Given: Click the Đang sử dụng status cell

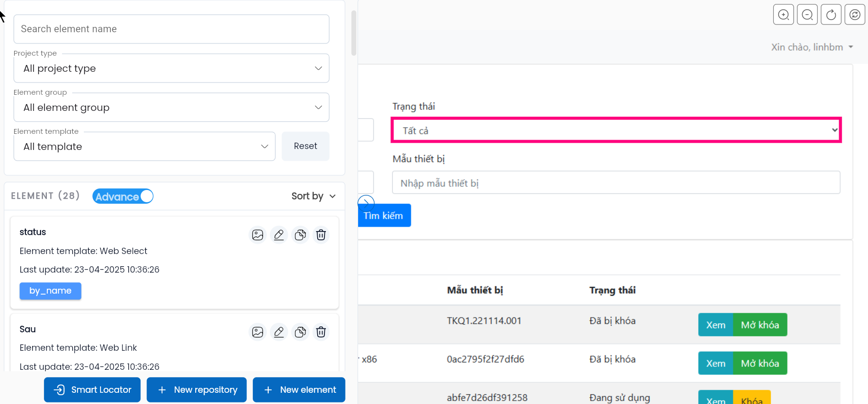Looking at the screenshot, I should 620,398.
